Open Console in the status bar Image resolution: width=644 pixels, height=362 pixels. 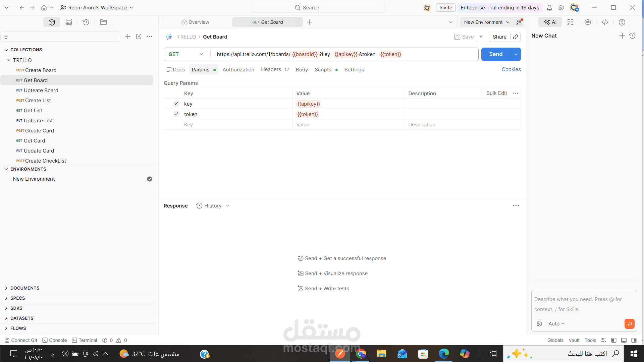tap(55, 340)
